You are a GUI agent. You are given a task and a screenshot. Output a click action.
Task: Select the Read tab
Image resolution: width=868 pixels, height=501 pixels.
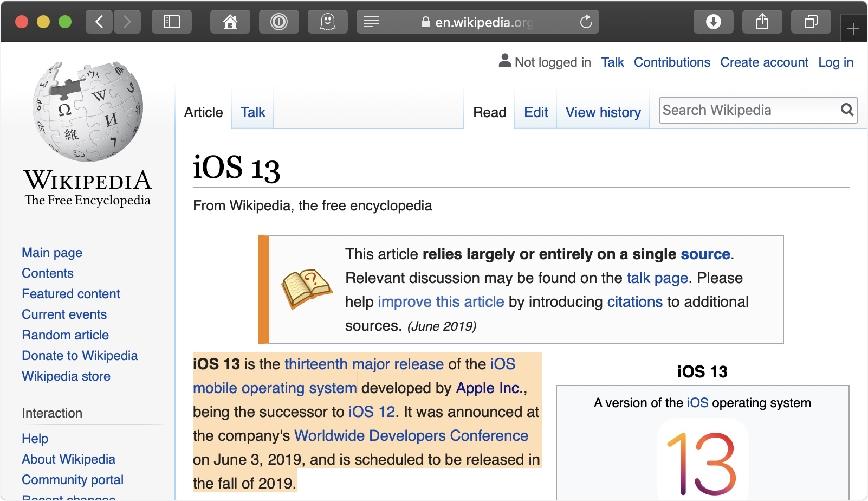[x=490, y=112]
